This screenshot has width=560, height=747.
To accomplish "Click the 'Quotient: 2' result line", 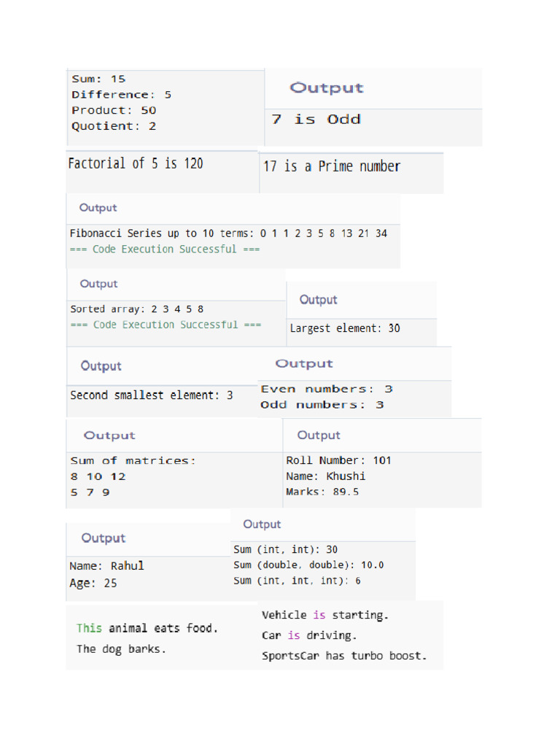I will [x=114, y=126].
